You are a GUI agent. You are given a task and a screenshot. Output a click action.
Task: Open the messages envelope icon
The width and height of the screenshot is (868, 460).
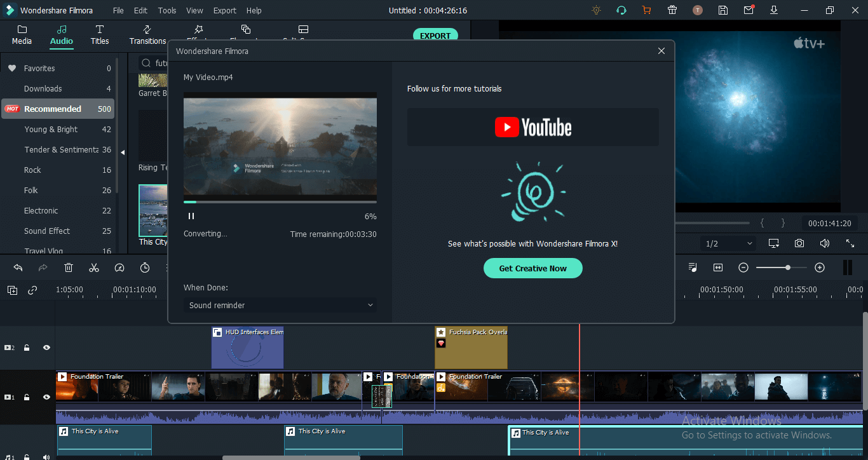pyautogui.click(x=749, y=10)
